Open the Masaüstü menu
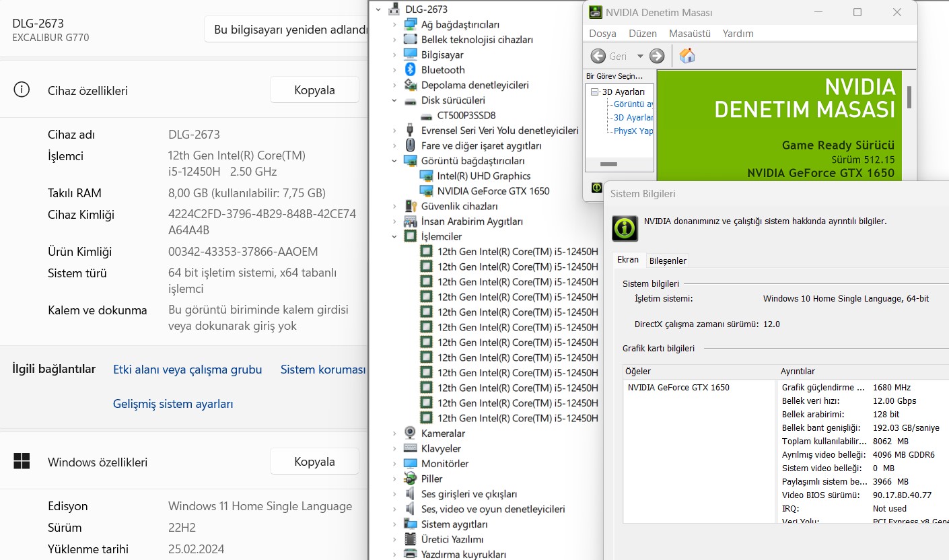The height and width of the screenshot is (560, 949). 690,33
